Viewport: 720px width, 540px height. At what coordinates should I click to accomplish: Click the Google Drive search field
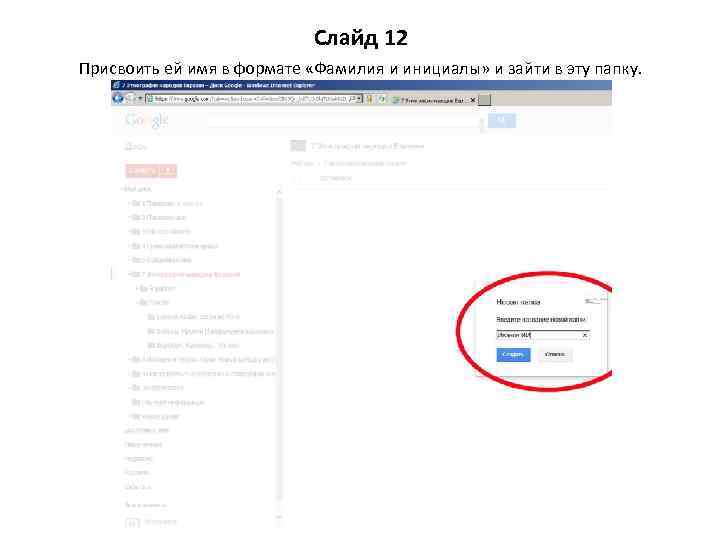[x=344, y=121]
